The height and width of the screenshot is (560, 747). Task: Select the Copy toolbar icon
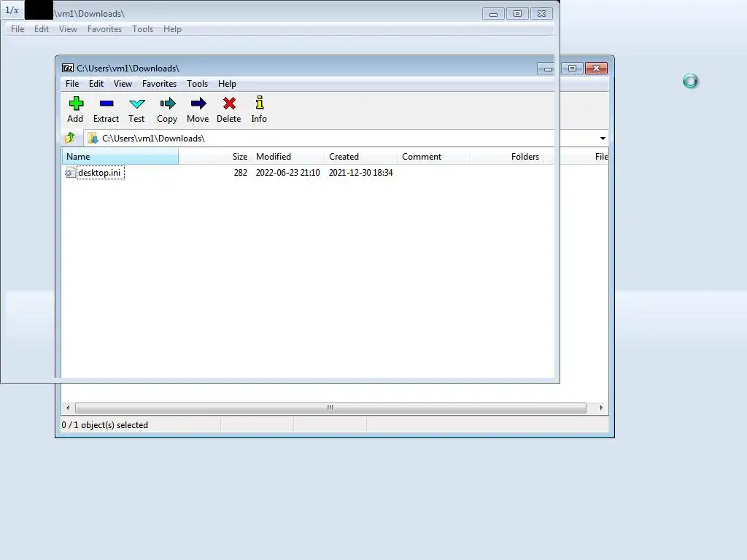coord(167,104)
